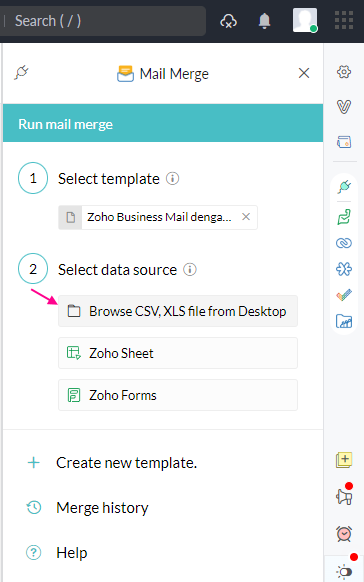Open the blue chain link icon in sidebar
The image size is (364, 582).
pyautogui.click(x=344, y=243)
